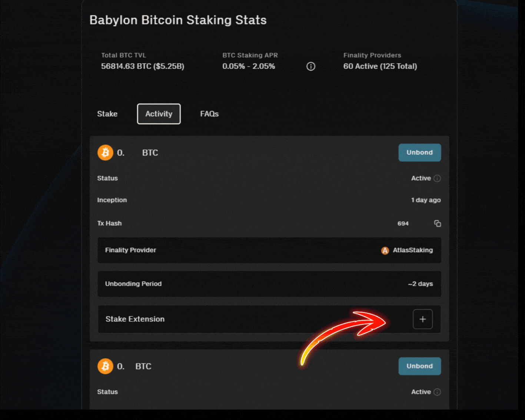Click the Total BTC TVL figure
525x420 pixels.
[143, 66]
